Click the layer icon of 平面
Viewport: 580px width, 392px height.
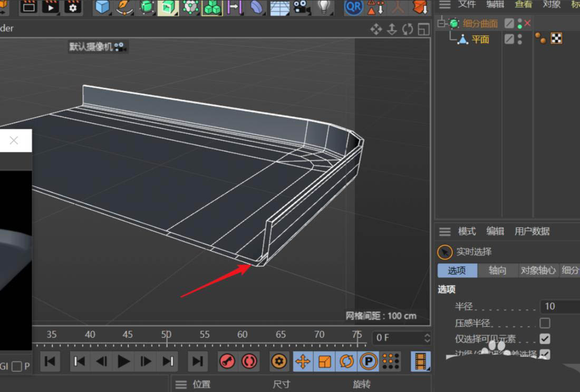coord(509,39)
